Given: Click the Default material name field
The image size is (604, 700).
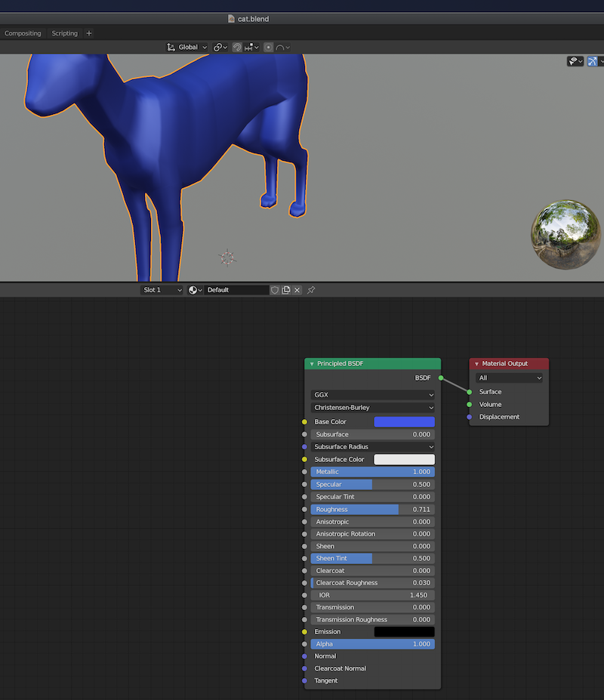Looking at the screenshot, I should pyautogui.click(x=236, y=290).
